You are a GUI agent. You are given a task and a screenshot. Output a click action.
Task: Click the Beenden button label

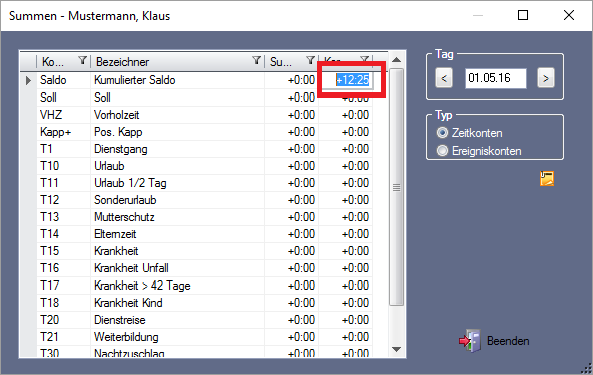(508, 341)
